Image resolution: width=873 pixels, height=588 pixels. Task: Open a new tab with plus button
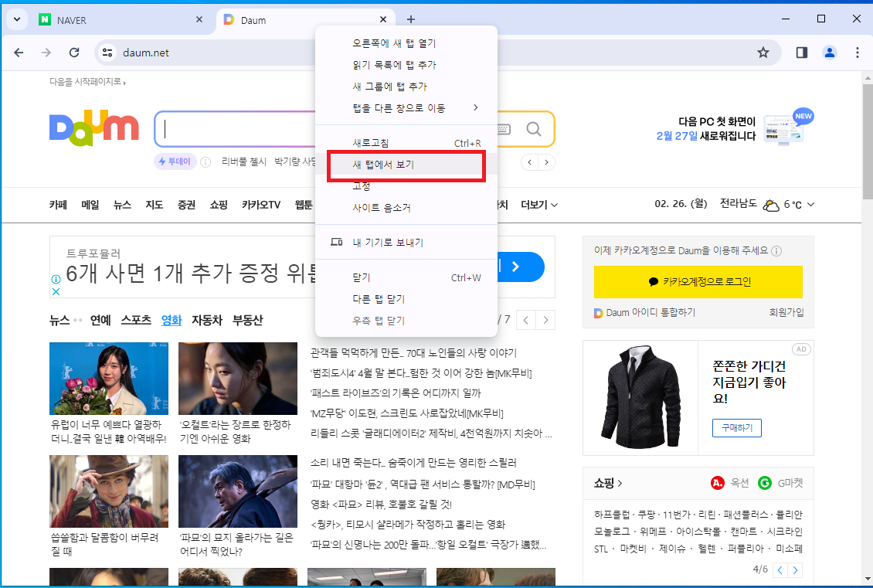[x=410, y=19]
